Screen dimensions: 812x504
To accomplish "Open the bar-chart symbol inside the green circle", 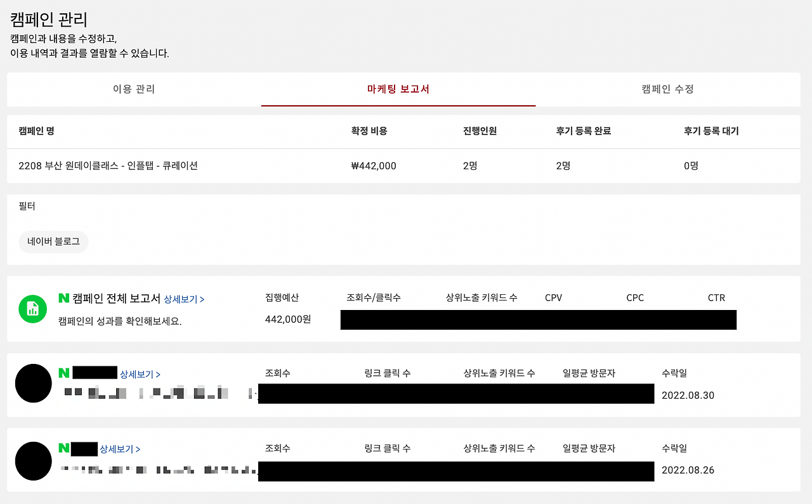I will [x=31, y=309].
